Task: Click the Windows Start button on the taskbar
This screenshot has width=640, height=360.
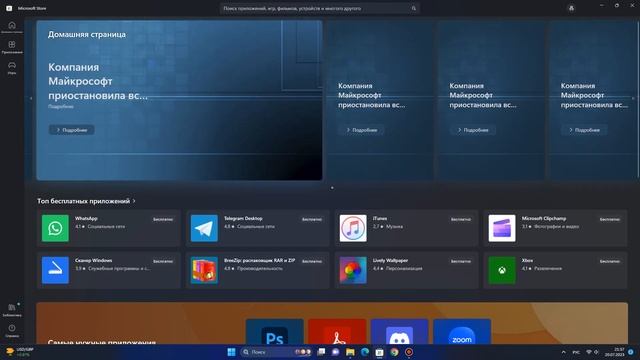Action: 231,352
